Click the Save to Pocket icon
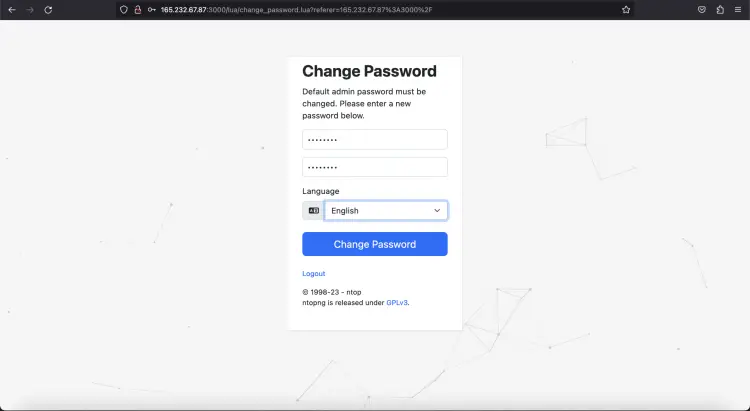The height and width of the screenshot is (411, 750). (x=702, y=10)
